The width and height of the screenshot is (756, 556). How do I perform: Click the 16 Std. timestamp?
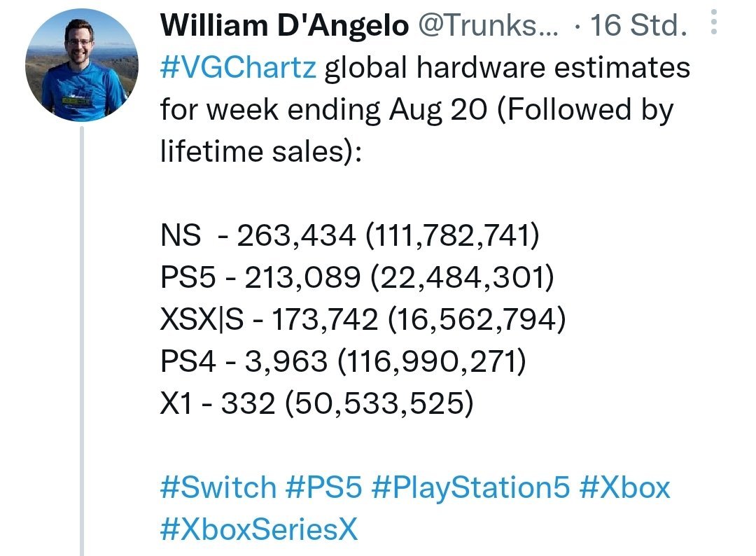(639, 25)
